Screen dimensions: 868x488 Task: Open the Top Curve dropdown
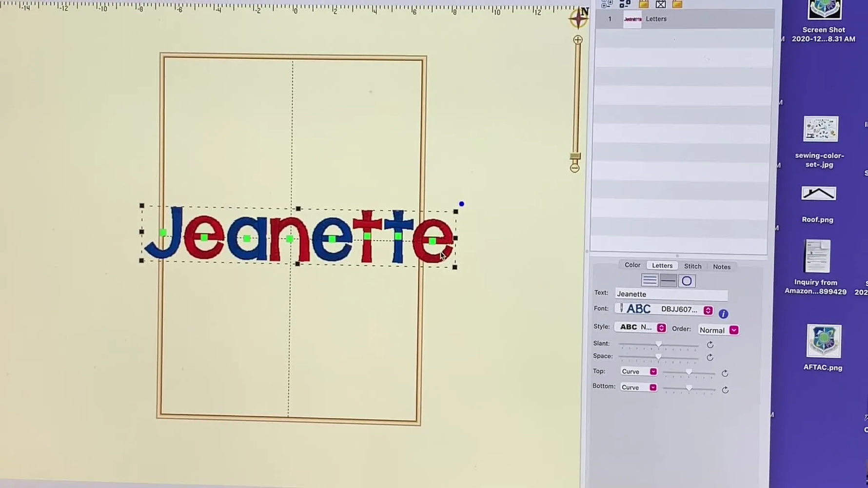click(x=638, y=371)
